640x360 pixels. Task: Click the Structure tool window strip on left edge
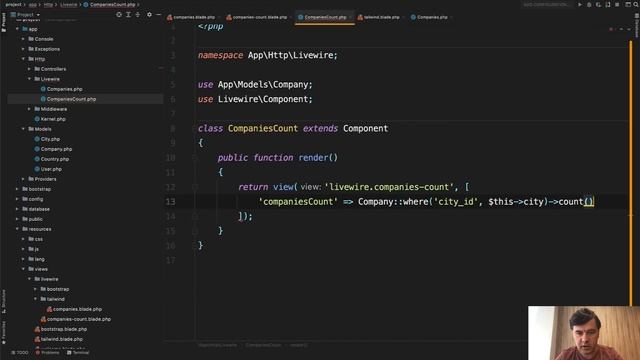click(4, 301)
